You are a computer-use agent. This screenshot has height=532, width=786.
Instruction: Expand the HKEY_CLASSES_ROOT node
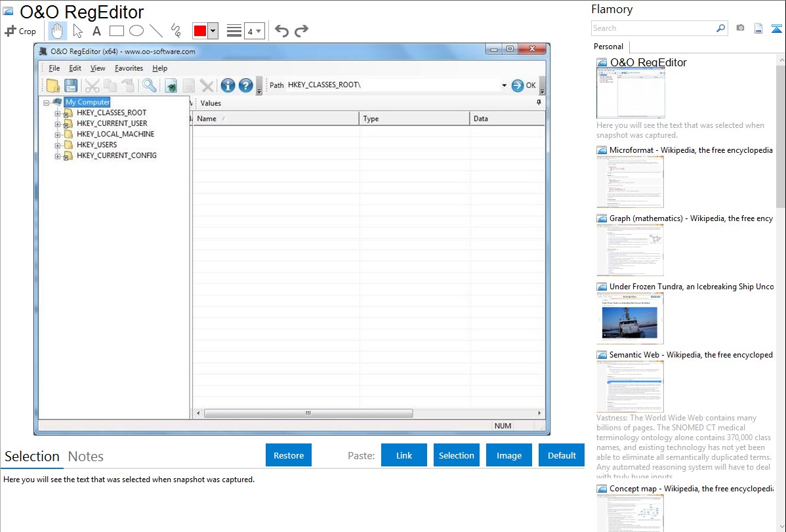point(57,113)
